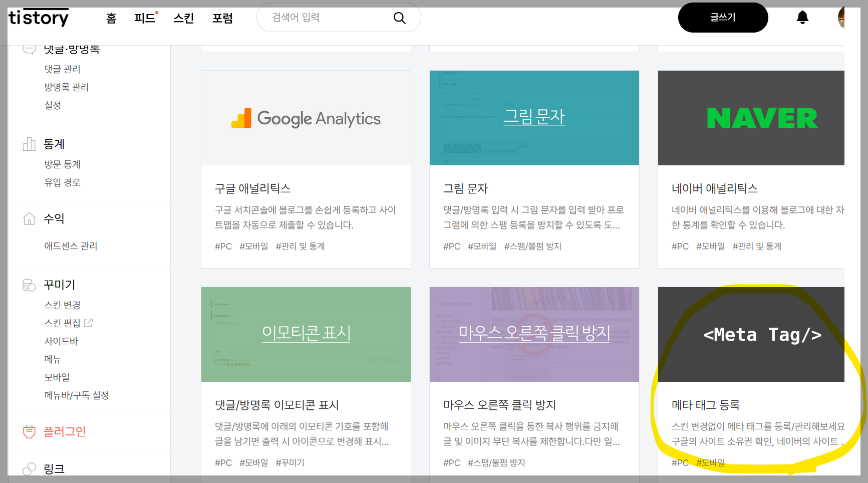This screenshot has height=483, width=868.
Task: Open the Google Analytics plugin thumbnail
Action: 306,118
